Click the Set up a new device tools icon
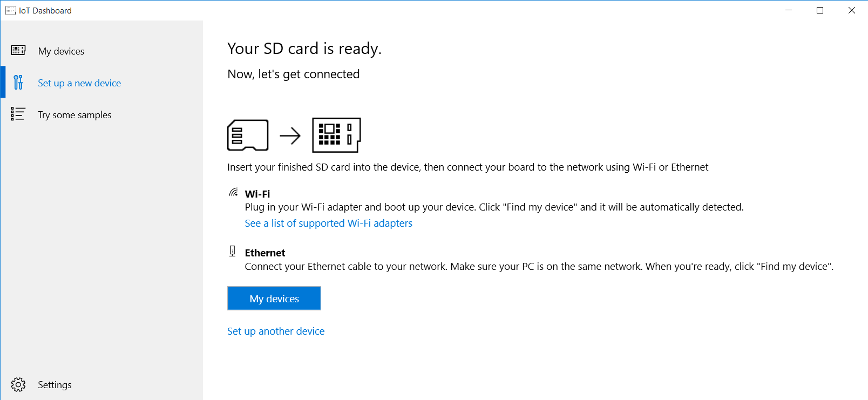 point(18,82)
